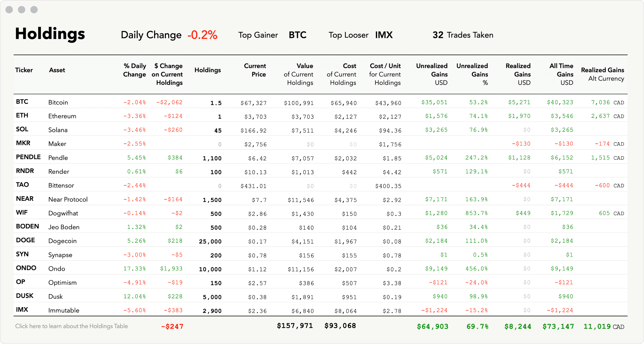Viewport: 644px width, 344px height.
Task: Click the PENDLE ticker symbol
Action: 26,157
